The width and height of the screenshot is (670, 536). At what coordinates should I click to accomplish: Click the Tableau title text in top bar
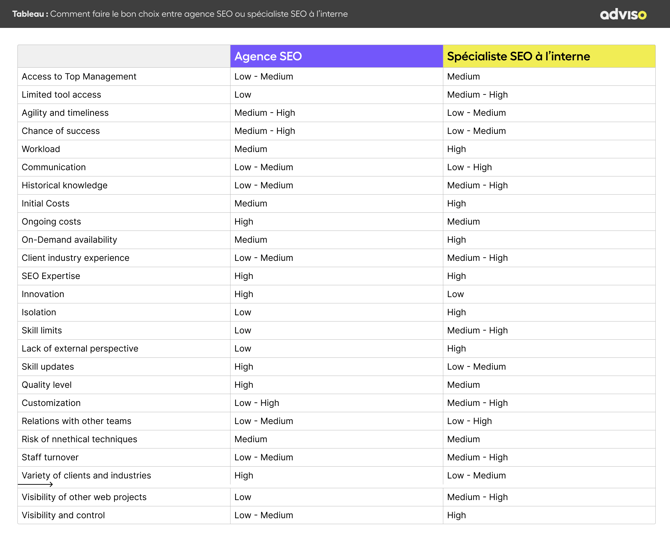(180, 14)
